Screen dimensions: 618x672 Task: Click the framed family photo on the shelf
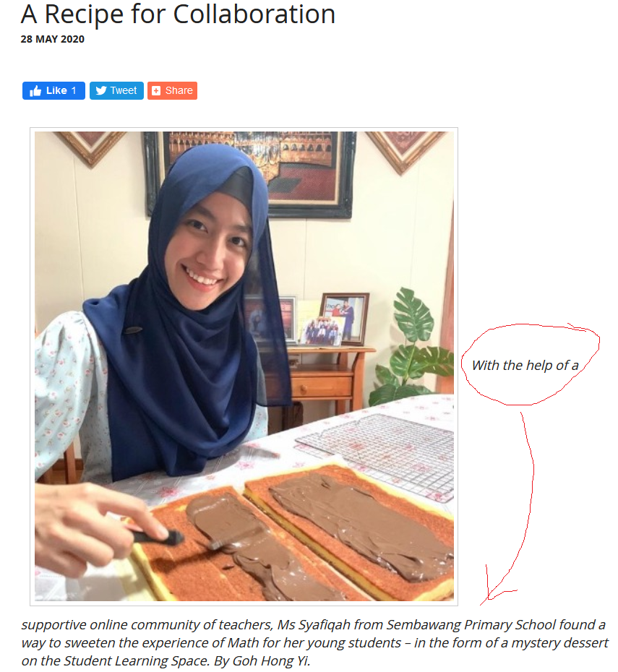tap(345, 319)
